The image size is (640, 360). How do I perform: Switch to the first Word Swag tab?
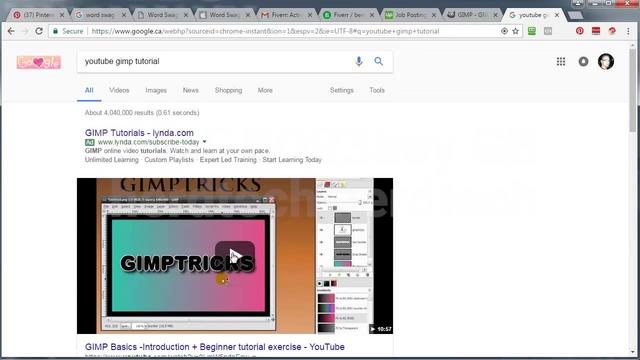(161, 15)
